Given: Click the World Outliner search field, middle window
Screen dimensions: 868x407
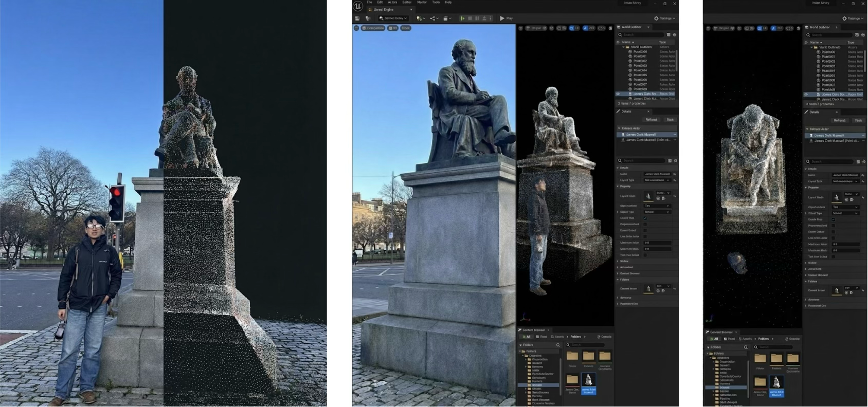Looking at the screenshot, I should [643, 35].
